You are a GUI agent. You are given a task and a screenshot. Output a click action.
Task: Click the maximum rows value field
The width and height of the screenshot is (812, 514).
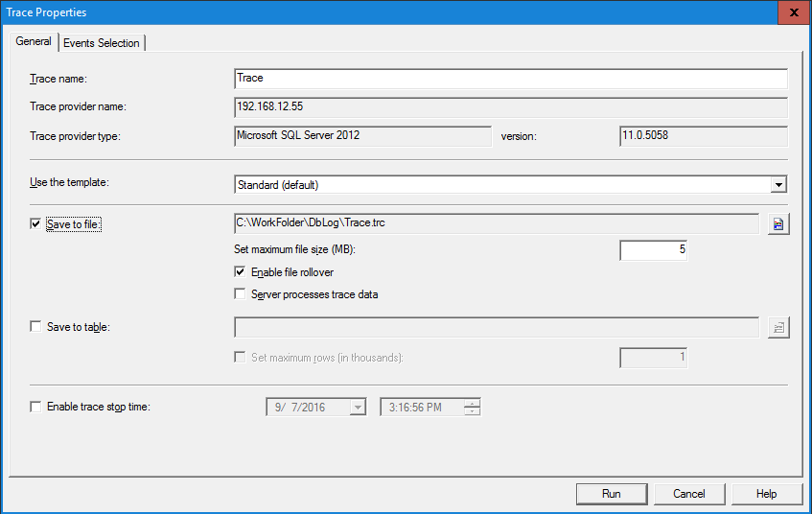pos(654,358)
